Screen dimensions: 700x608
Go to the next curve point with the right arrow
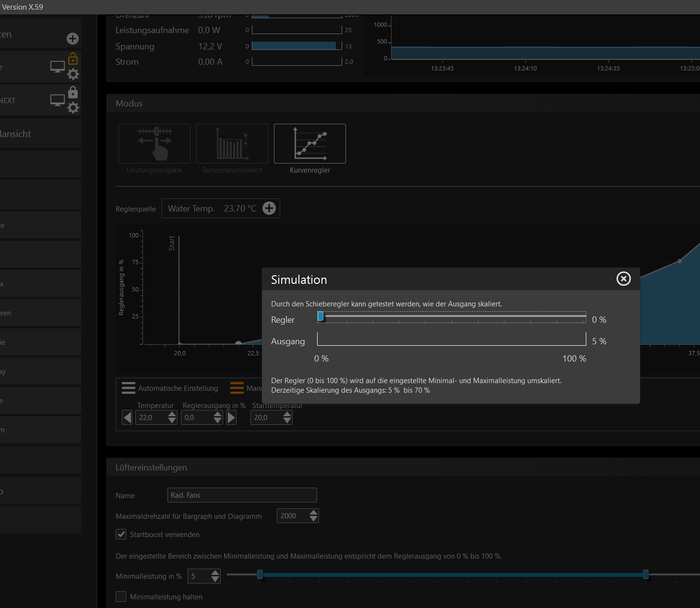pos(232,418)
